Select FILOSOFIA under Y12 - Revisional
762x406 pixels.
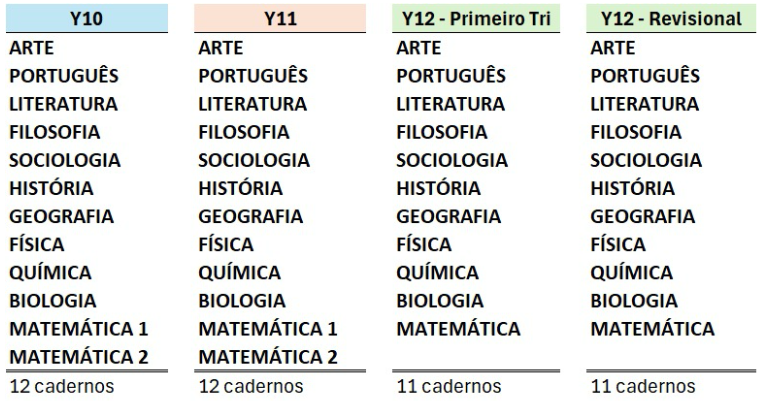pyautogui.click(x=636, y=132)
